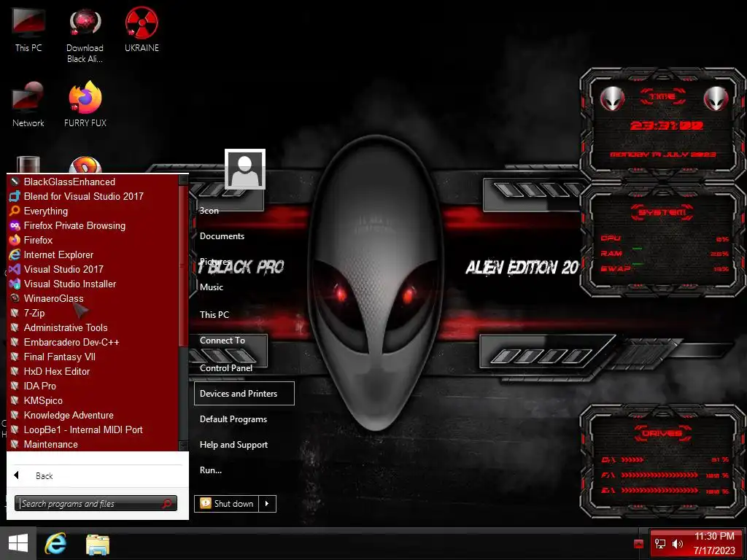
Task: Show hidden tray icons
Action: pyautogui.click(x=639, y=544)
